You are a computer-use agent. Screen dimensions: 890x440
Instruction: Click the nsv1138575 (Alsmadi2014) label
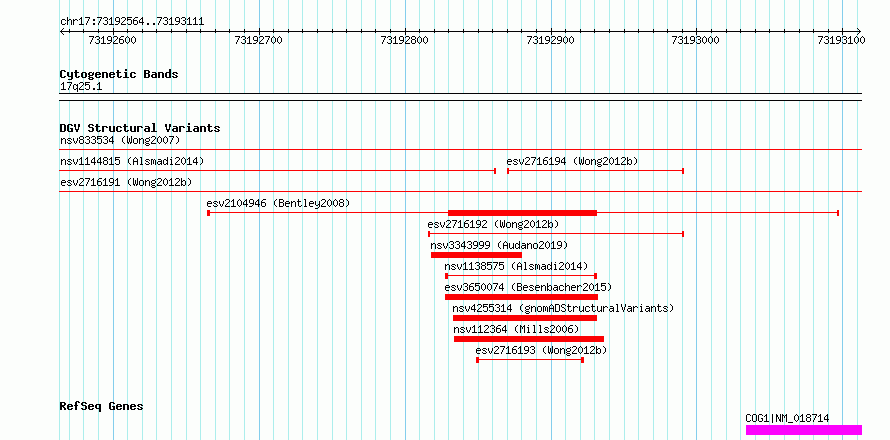click(x=516, y=266)
